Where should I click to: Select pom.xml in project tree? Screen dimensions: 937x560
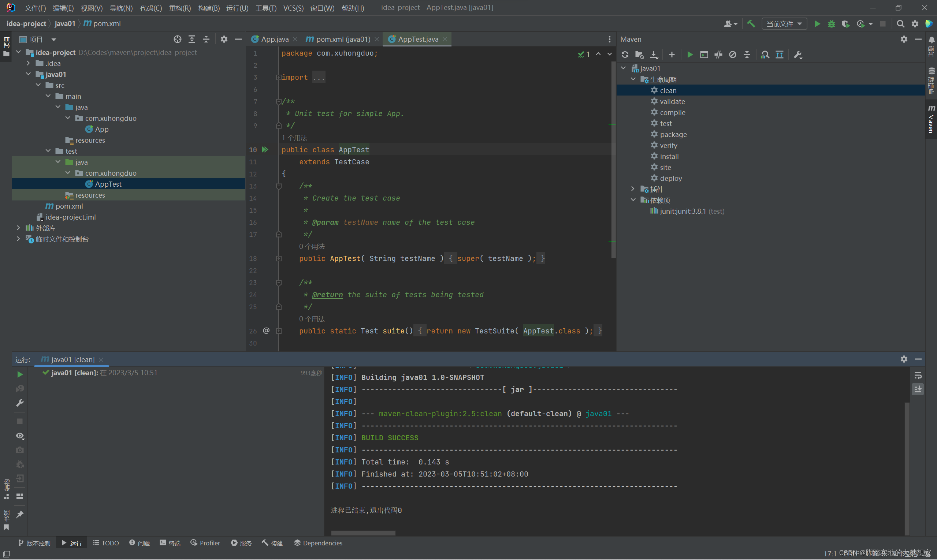coord(64,206)
